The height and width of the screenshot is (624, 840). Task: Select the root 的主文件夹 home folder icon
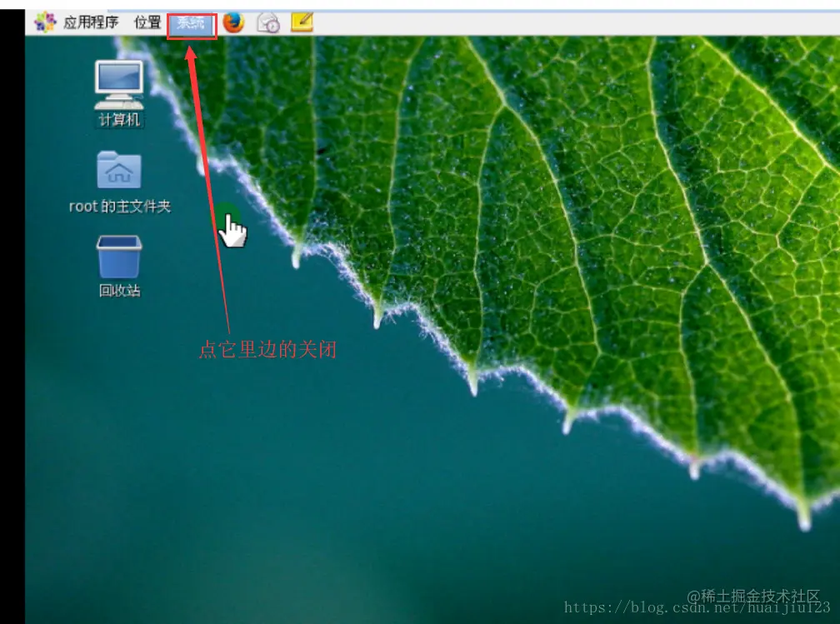[119, 170]
